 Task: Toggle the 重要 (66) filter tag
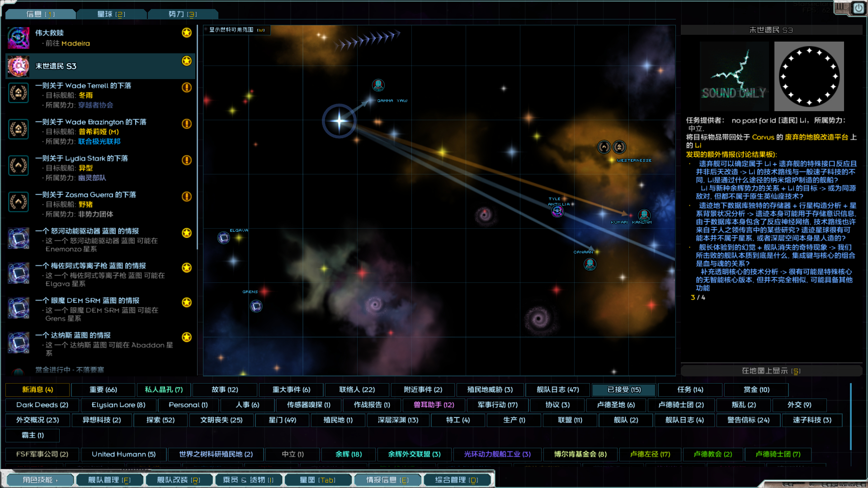[x=103, y=389]
